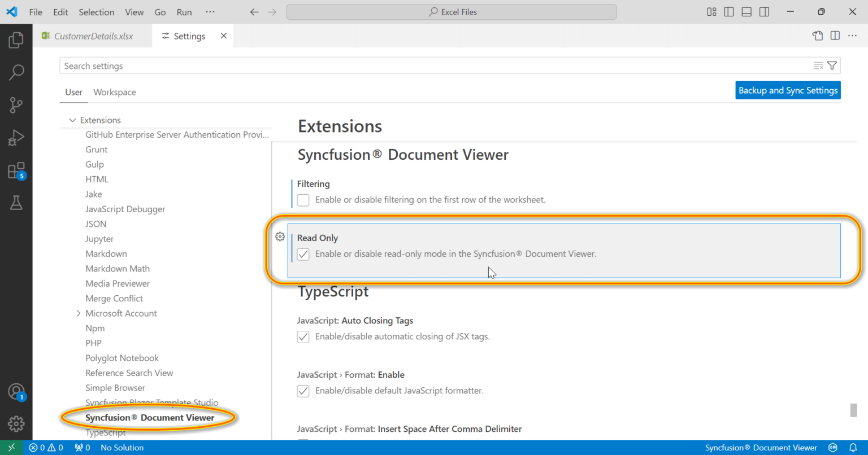This screenshot has height=455, width=868.
Task: Split the editor using the top-right icon
Action: pos(835,35)
